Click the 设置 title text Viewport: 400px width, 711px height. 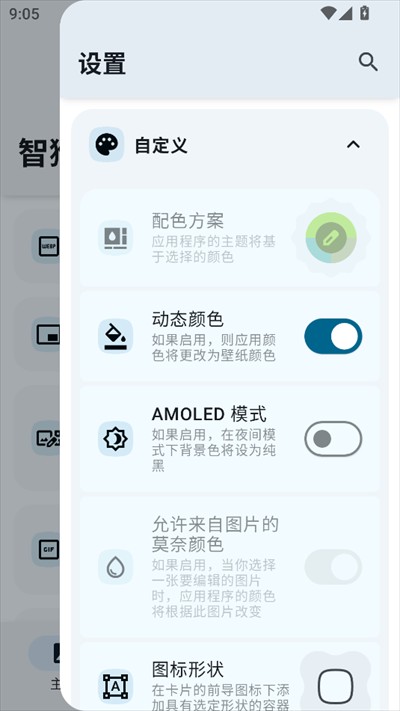click(x=102, y=63)
